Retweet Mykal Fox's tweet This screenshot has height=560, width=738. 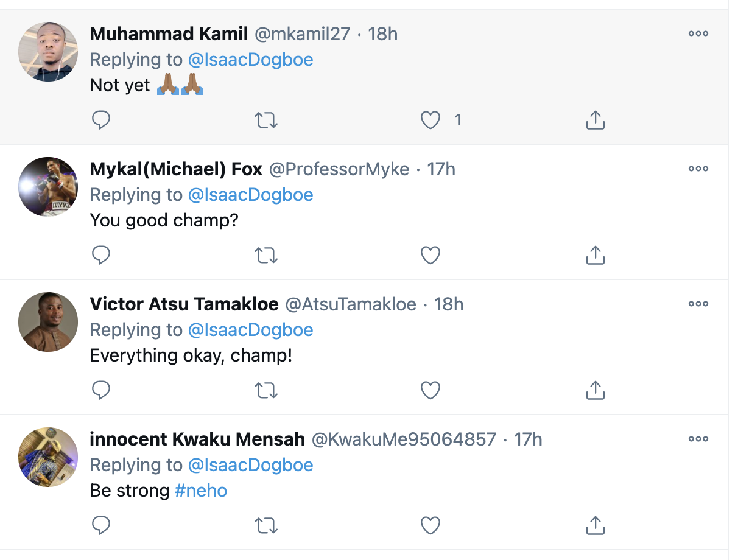click(265, 256)
